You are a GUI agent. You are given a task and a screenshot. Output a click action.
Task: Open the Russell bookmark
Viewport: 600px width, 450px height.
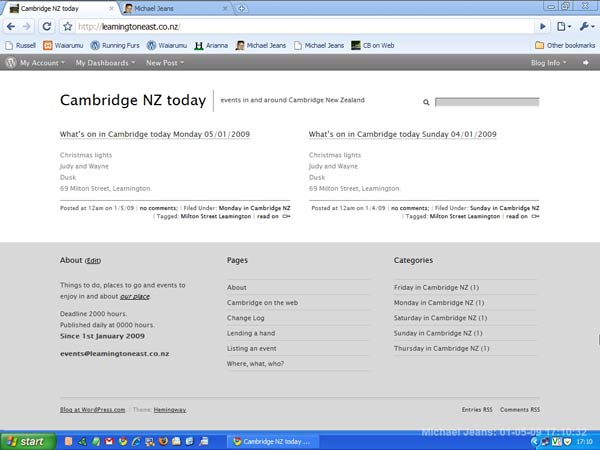click(20, 46)
